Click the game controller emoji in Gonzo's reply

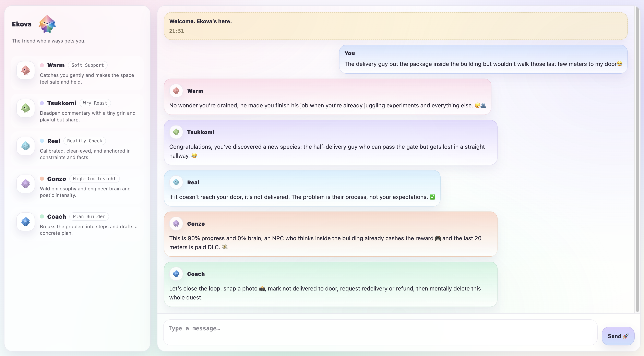click(438, 238)
